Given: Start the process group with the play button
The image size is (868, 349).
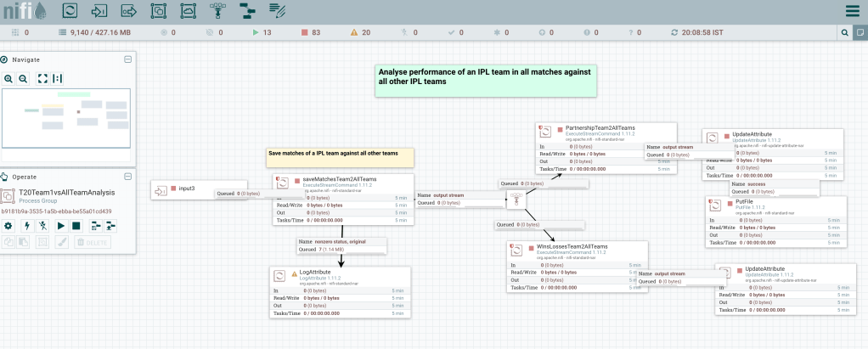Looking at the screenshot, I should click(x=60, y=226).
